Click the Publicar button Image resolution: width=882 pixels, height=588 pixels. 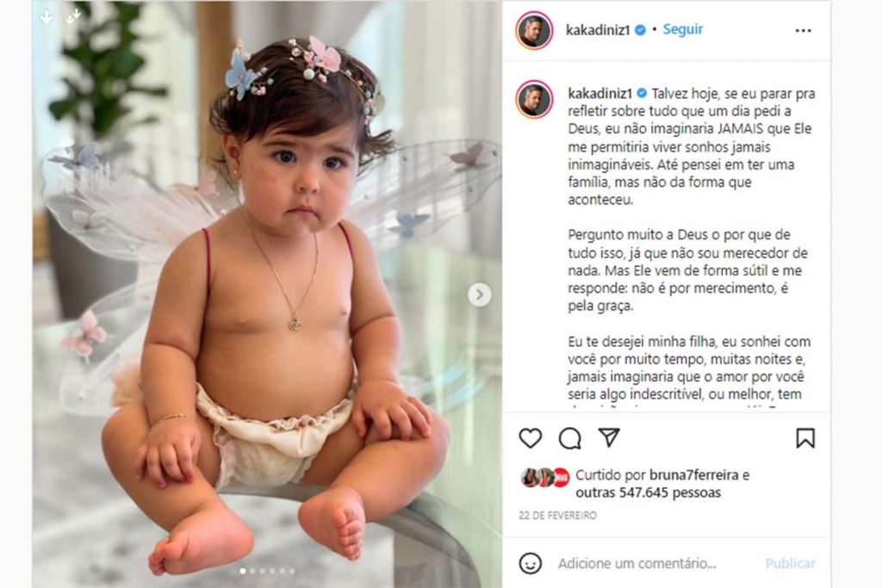(x=790, y=563)
